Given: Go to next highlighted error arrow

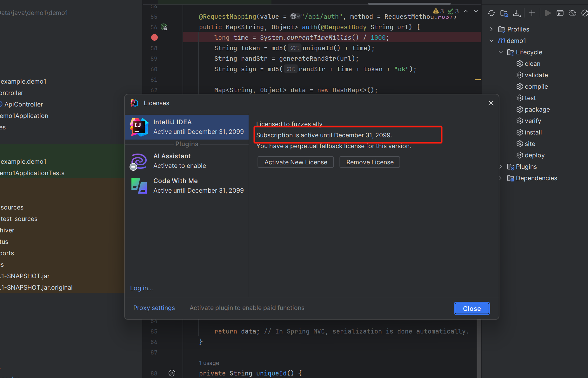Looking at the screenshot, I should pyautogui.click(x=476, y=11).
